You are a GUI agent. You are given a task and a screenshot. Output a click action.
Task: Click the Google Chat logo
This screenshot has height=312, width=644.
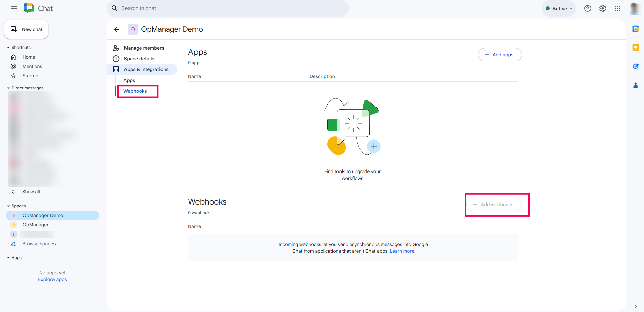(x=29, y=8)
